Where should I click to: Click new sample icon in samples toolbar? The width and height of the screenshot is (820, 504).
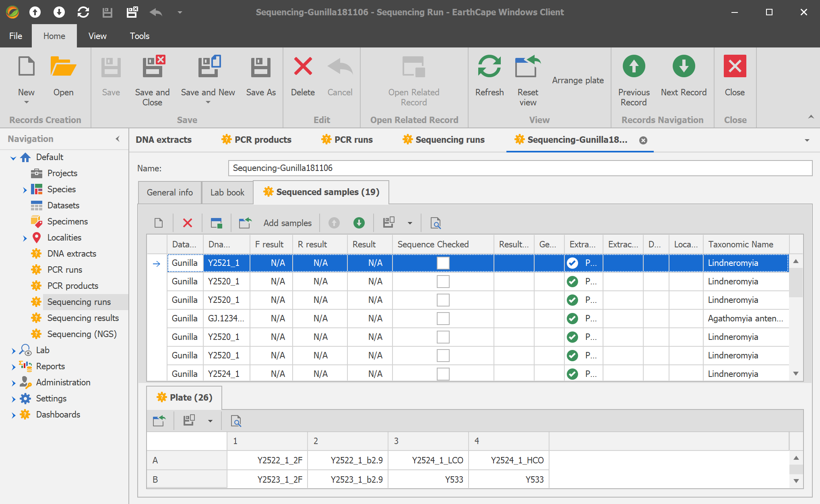[x=159, y=223]
